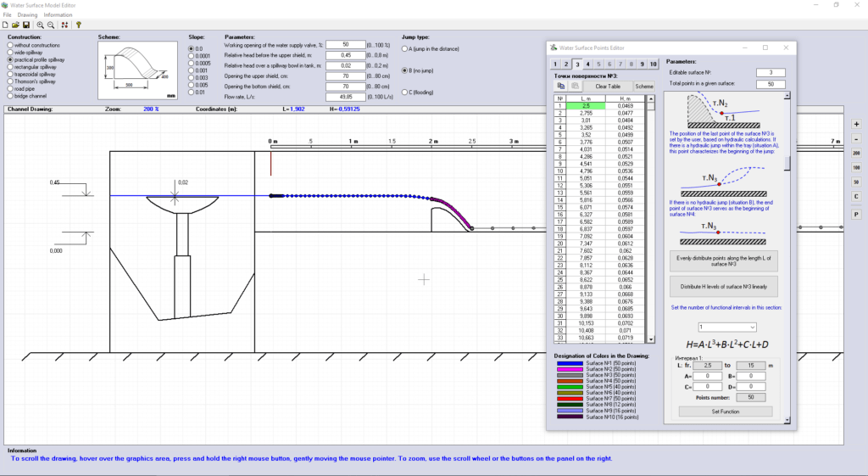Image resolution: width=868 pixels, height=476 pixels.
Task: Click the Open folder toolbar icon
Action: coord(15,25)
